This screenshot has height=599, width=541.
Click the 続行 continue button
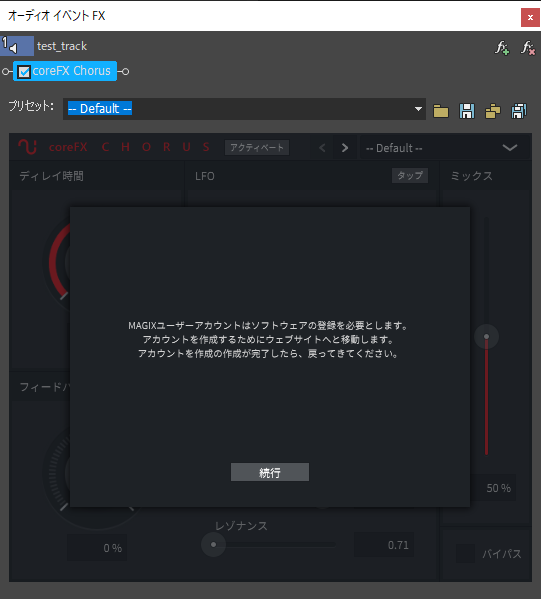coord(270,472)
